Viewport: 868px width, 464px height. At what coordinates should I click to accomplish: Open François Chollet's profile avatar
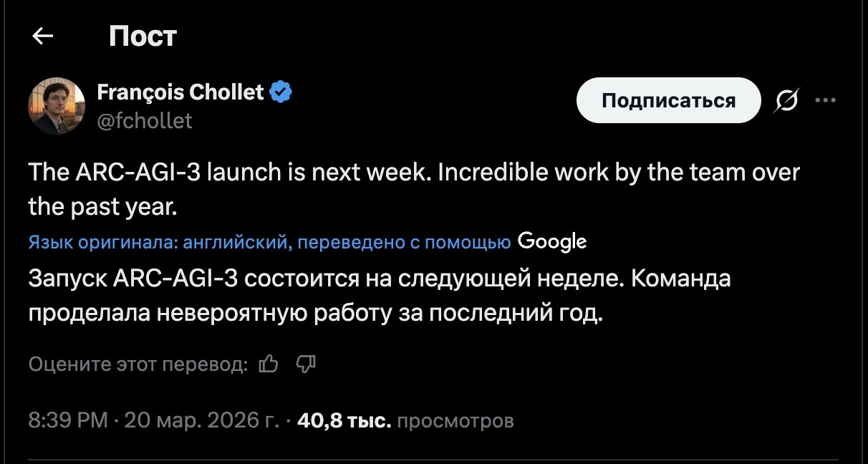[x=57, y=106]
